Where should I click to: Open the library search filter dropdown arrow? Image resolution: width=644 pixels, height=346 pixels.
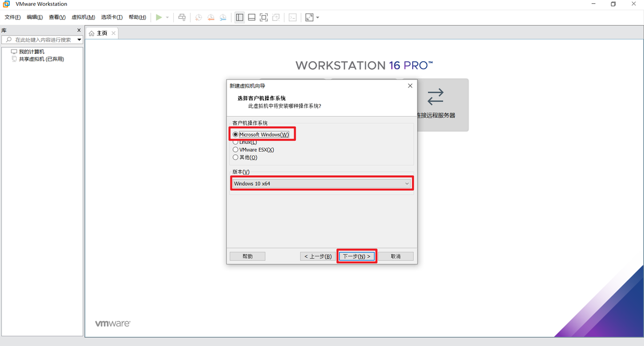[79, 40]
